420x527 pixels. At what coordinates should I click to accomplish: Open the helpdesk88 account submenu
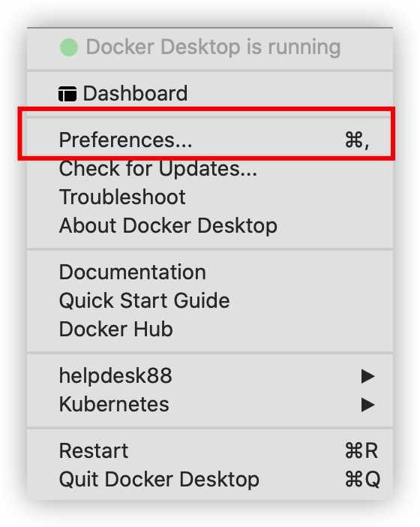coord(210,376)
